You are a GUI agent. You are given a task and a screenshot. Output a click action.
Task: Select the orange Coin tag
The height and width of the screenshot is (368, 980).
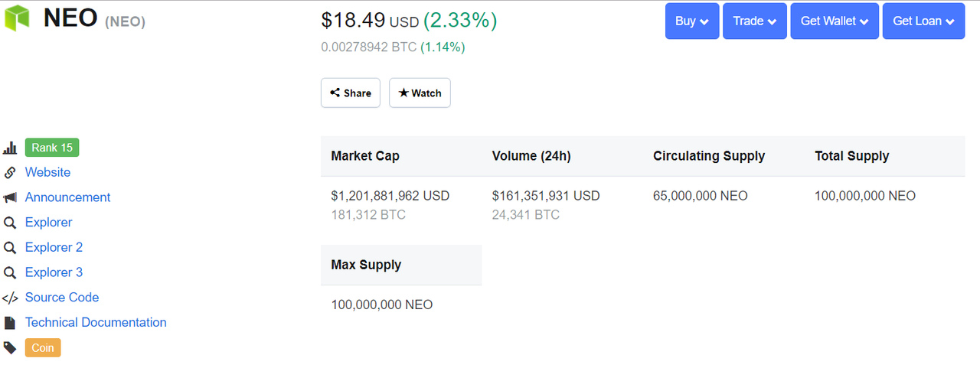point(43,347)
